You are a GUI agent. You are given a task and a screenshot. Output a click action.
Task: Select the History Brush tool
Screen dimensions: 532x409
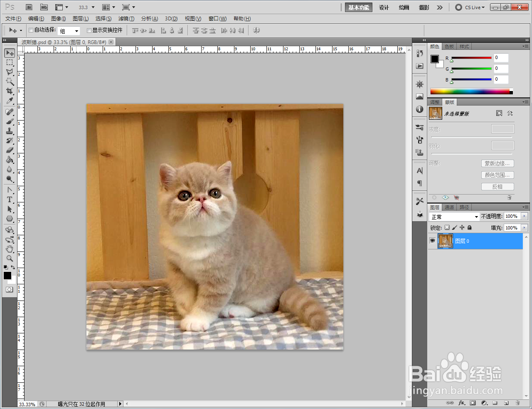(x=10, y=141)
